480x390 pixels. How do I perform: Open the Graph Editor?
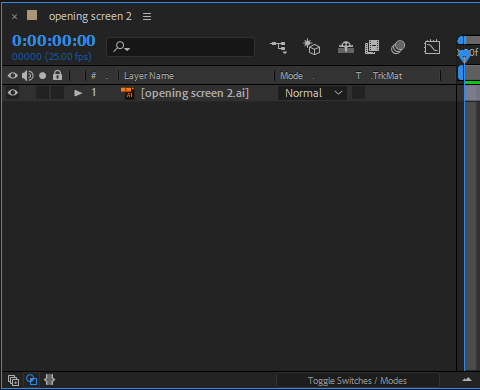click(432, 47)
